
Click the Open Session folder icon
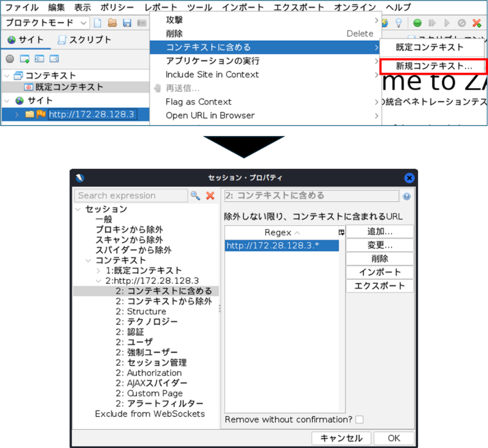click(x=112, y=23)
